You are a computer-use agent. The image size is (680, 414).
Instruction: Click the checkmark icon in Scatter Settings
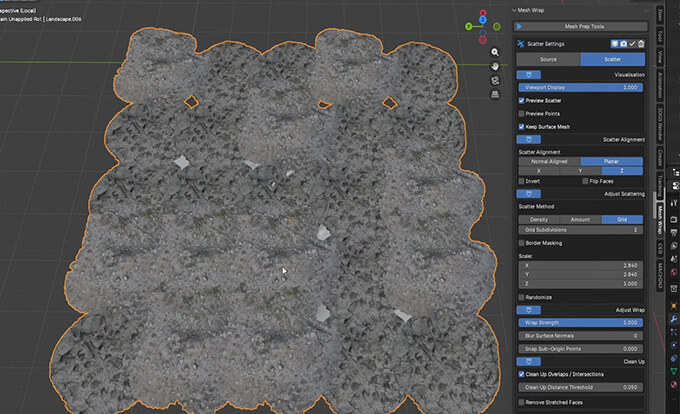click(x=631, y=44)
